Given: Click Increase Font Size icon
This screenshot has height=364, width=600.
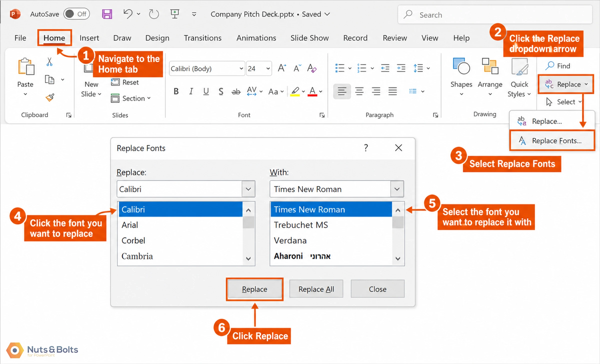Looking at the screenshot, I should pyautogui.click(x=282, y=68).
